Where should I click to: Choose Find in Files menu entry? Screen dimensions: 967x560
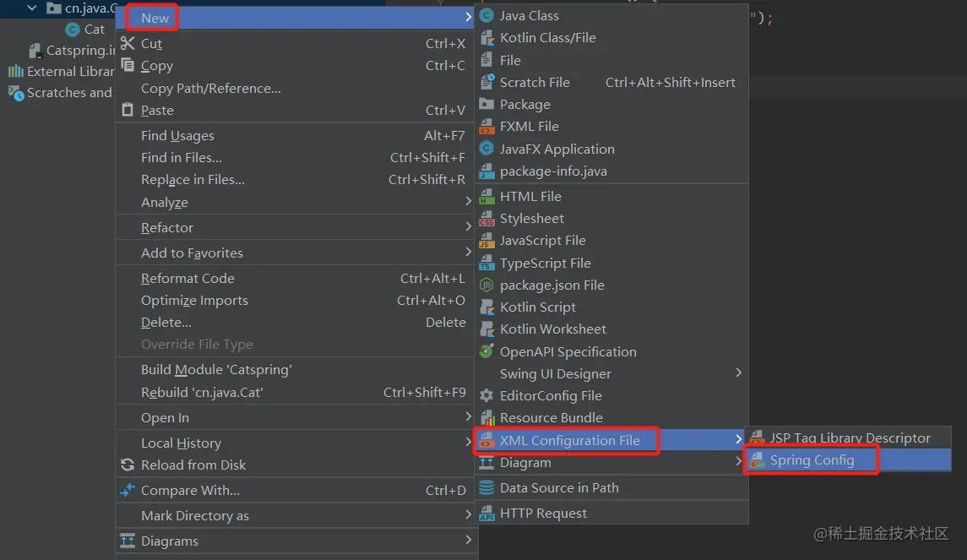[295, 158]
